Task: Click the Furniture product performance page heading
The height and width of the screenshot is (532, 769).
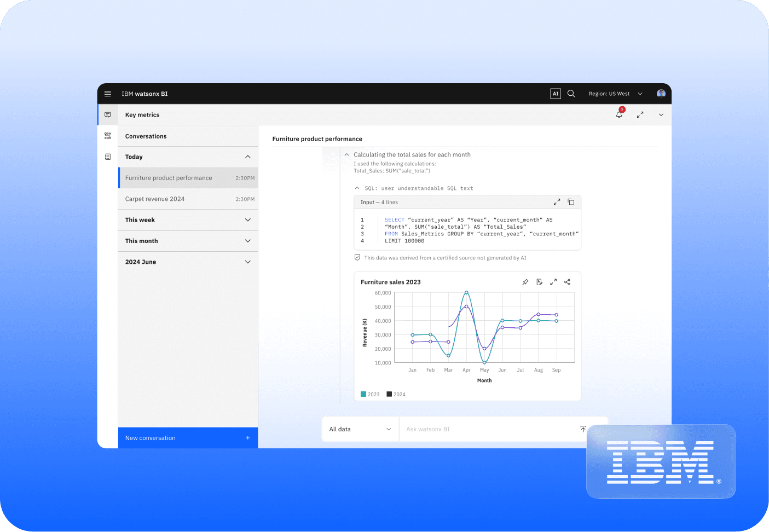Action: [317, 139]
